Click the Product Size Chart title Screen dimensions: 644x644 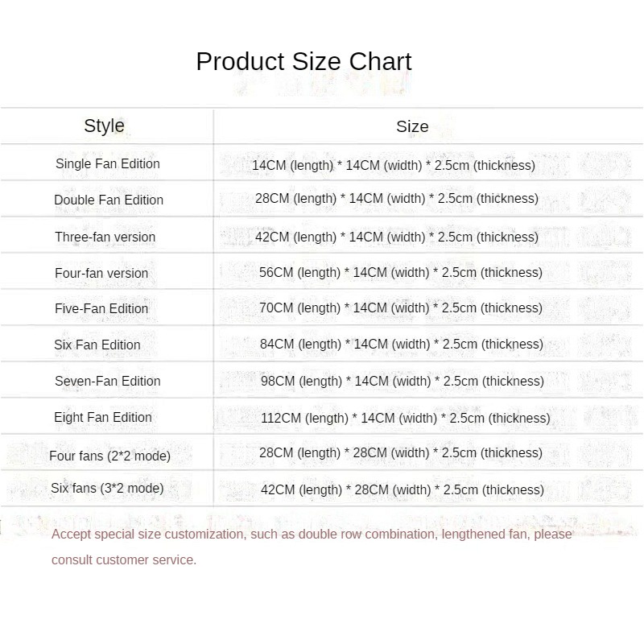(x=303, y=62)
